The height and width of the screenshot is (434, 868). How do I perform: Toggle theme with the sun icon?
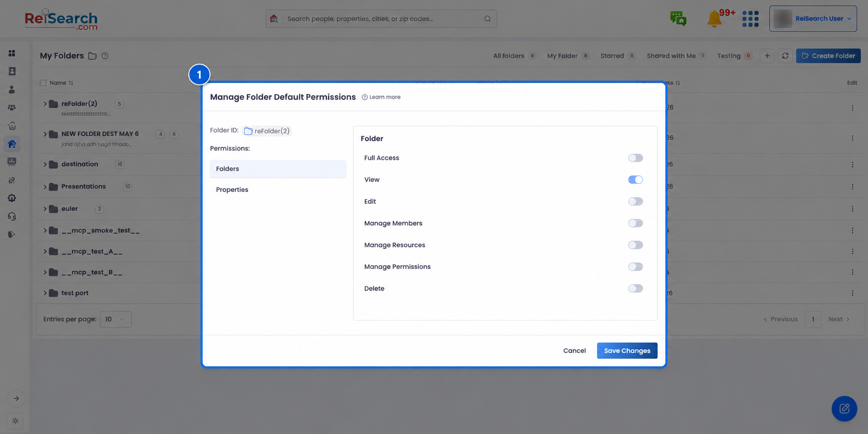(x=16, y=421)
